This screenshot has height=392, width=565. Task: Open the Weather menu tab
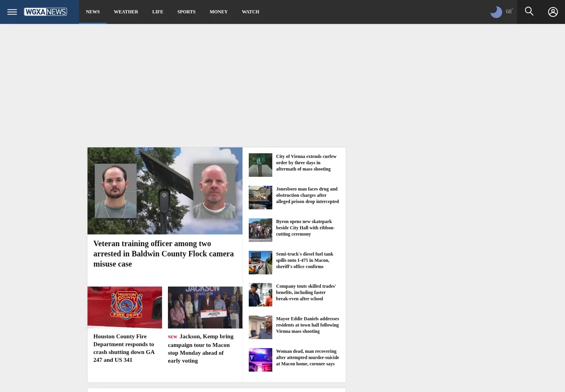[126, 12]
